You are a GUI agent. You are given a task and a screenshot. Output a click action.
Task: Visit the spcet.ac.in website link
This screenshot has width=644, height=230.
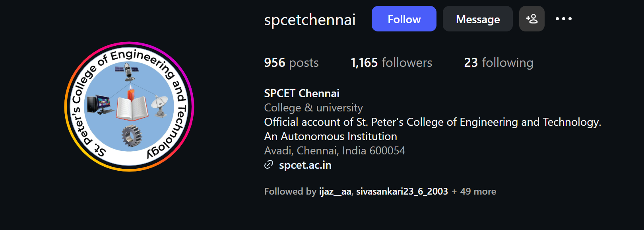pos(305,165)
